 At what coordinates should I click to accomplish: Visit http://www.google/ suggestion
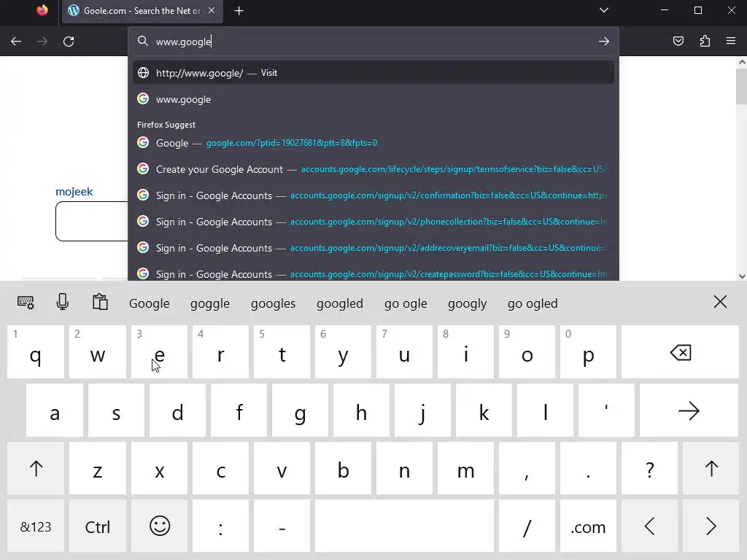coord(373,73)
